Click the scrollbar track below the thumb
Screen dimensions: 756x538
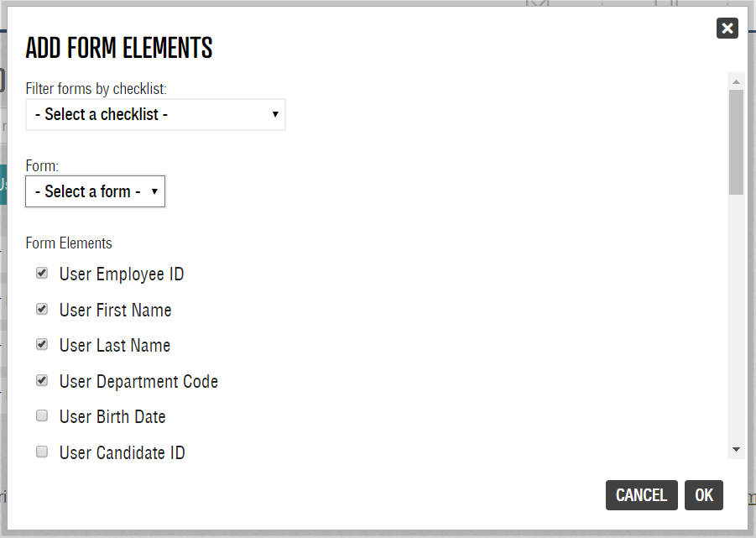pos(736,319)
